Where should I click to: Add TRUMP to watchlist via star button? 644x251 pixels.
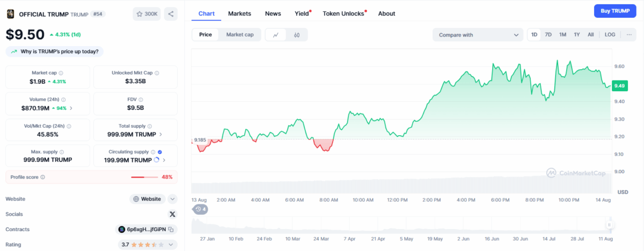pyautogui.click(x=147, y=14)
